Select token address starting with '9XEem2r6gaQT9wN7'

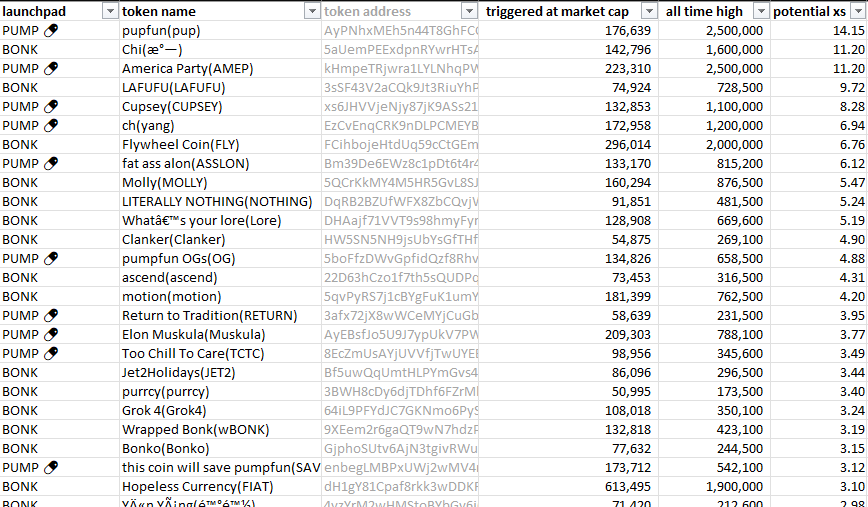coord(400,430)
